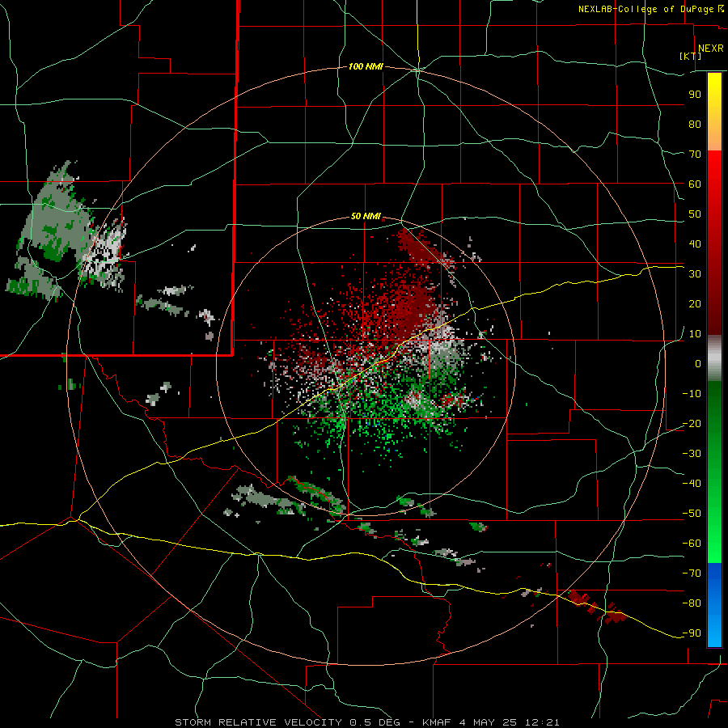
Task: Click the '50 NMI' range ring label
Action: click(x=366, y=216)
